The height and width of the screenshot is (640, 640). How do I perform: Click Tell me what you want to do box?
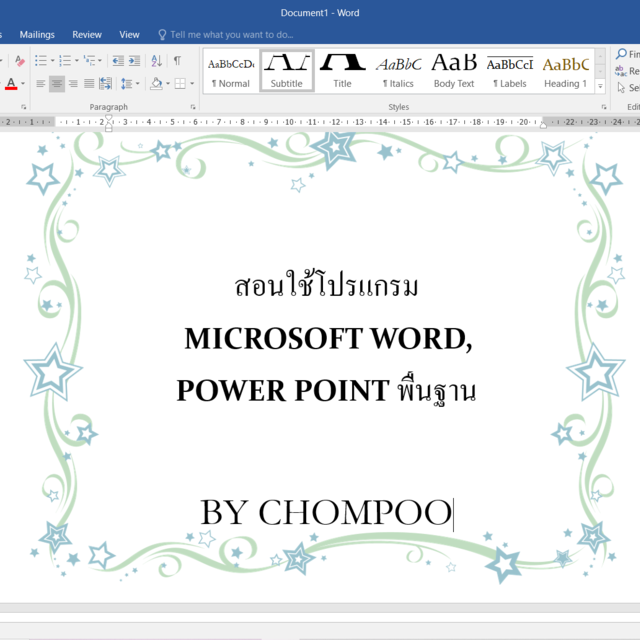tap(226, 35)
